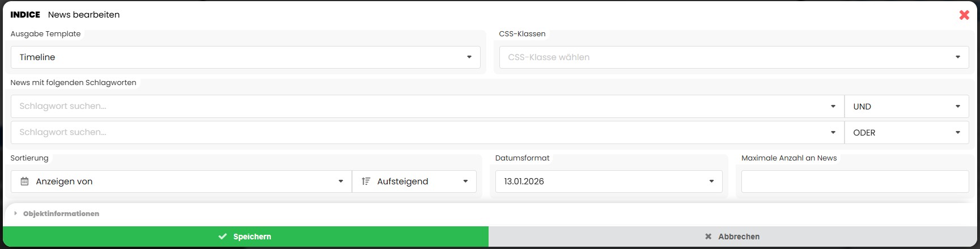This screenshot has height=249, width=980.
Task: Click the arrow of the first Schlagwort field
Action: [x=833, y=107]
